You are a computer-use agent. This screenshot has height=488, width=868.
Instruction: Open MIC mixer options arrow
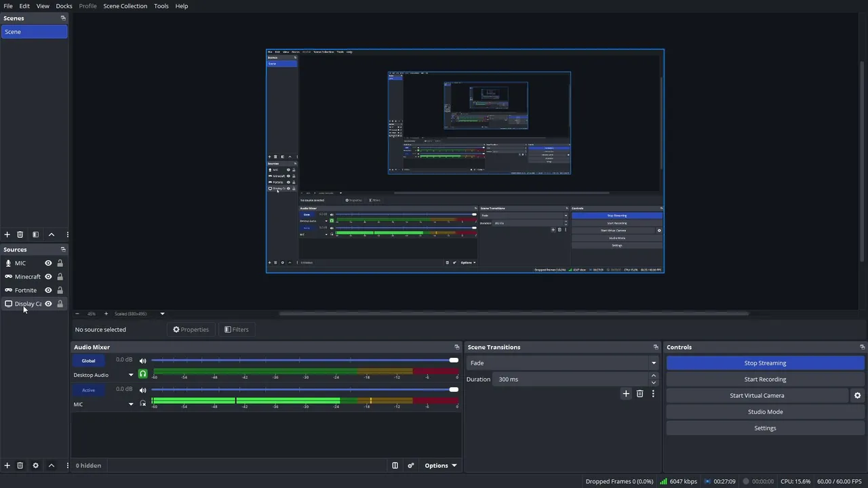click(x=131, y=405)
